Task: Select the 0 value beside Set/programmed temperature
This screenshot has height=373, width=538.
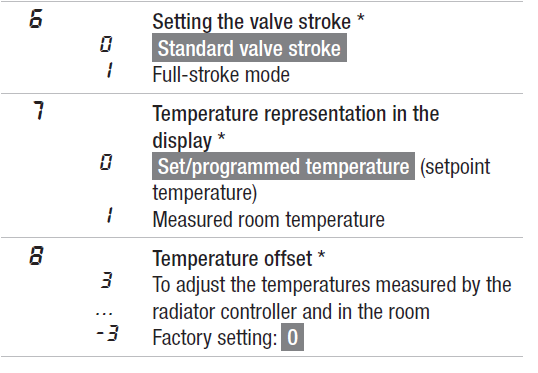Action: [x=106, y=162]
